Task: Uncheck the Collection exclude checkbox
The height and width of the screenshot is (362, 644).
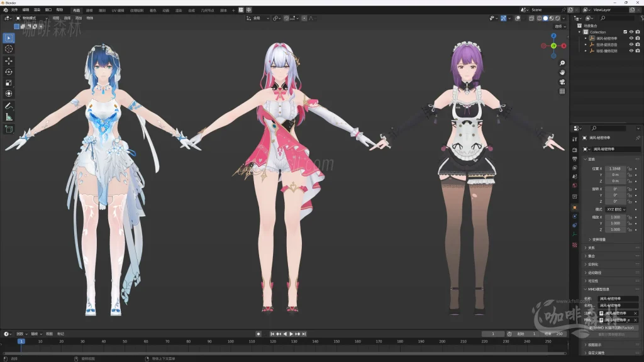Action: [x=625, y=32]
